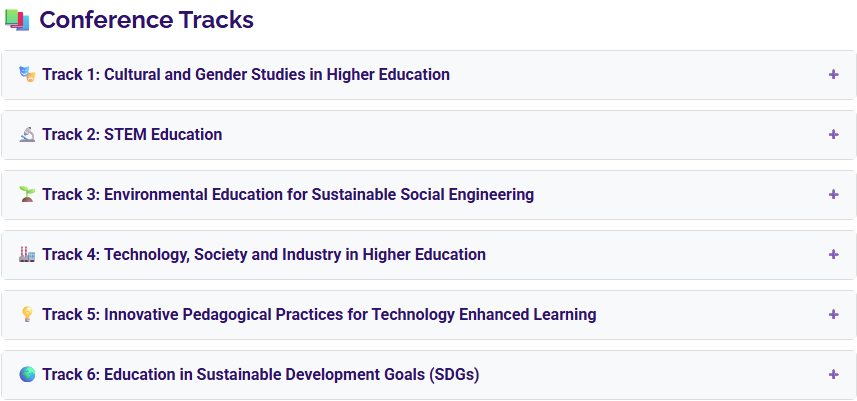857x401 pixels.
Task: Click the microscope icon on Track 2
Action: point(27,135)
